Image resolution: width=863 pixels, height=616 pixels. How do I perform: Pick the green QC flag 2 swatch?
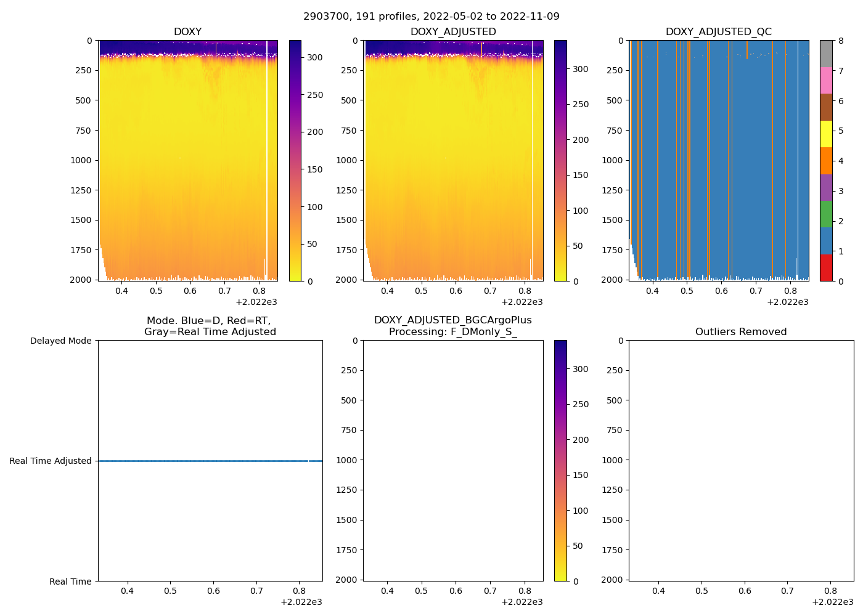pyautogui.click(x=826, y=214)
